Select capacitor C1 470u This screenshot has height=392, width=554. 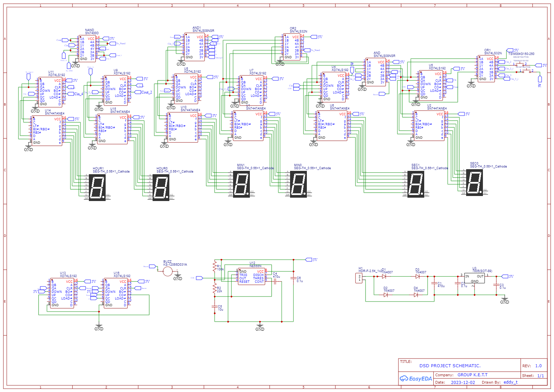[434, 283]
